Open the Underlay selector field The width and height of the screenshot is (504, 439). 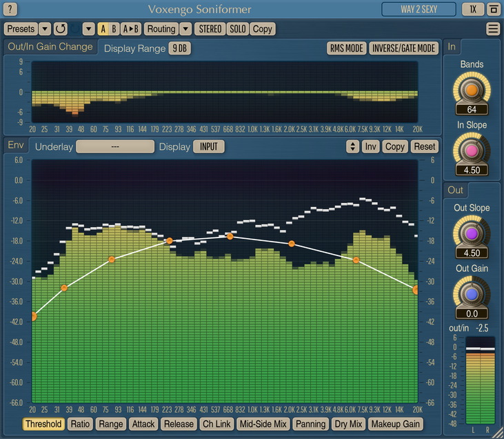(115, 147)
